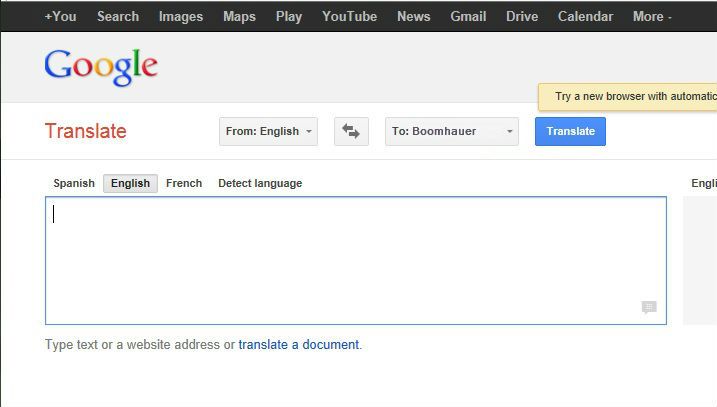Open +You in the top bar
The height and width of the screenshot is (407, 717).
[60, 16]
